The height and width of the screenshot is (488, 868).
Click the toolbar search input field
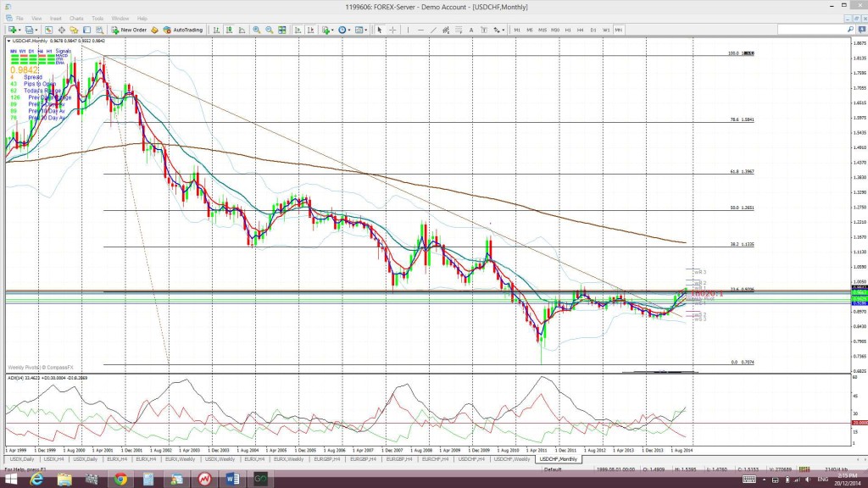click(x=811, y=30)
